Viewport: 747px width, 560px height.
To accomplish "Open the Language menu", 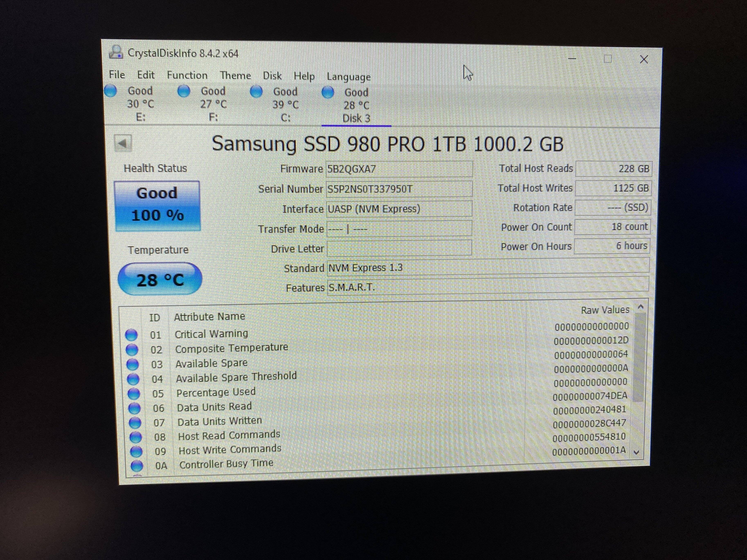I will point(349,77).
